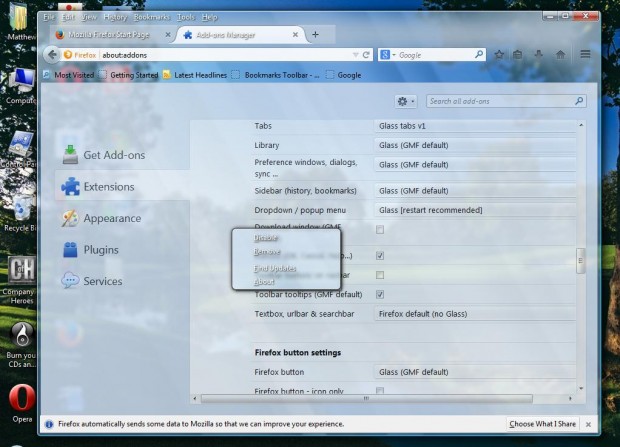Choose Remove in the context menu
Screen dimensions: 620x447
(x=286, y=252)
